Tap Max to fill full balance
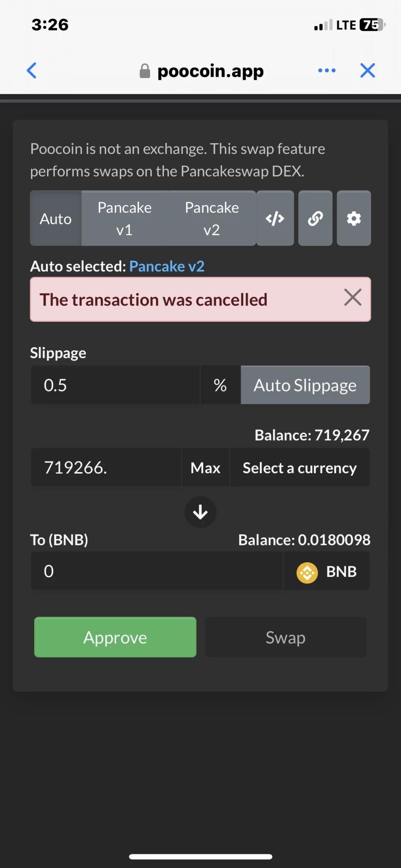Image resolution: width=401 pixels, height=868 pixels. 205,468
